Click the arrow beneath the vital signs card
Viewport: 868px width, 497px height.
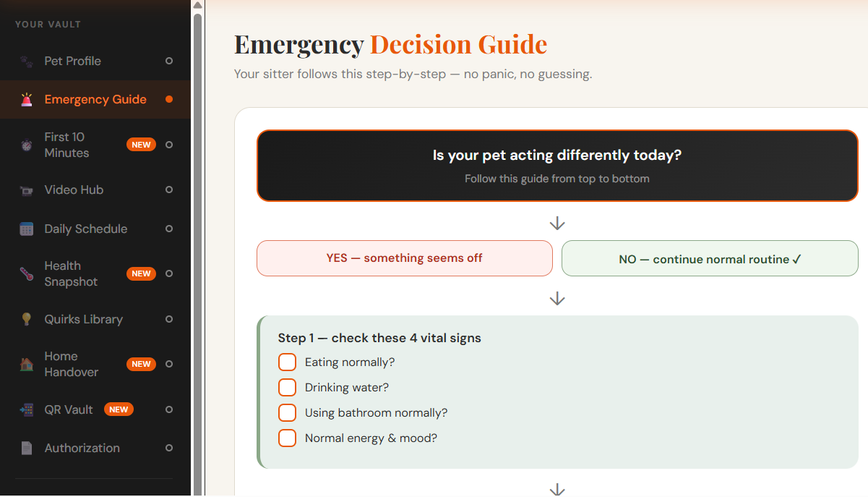coord(557,490)
